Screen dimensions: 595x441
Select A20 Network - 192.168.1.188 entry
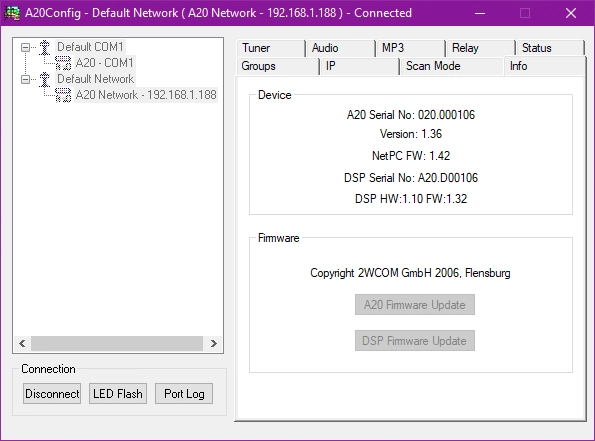point(146,95)
